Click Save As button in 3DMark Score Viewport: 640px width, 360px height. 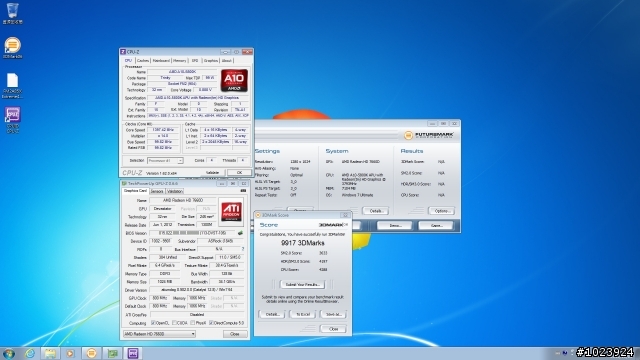[x=333, y=314]
